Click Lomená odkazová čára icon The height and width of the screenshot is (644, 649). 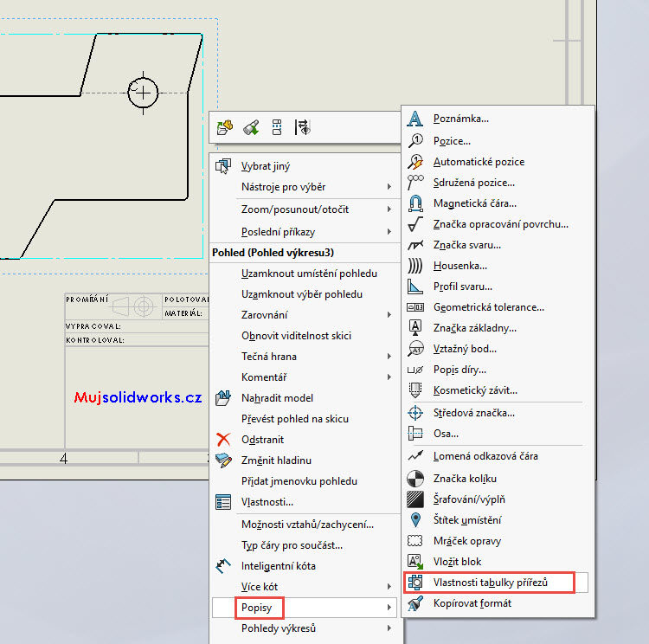[415, 456]
